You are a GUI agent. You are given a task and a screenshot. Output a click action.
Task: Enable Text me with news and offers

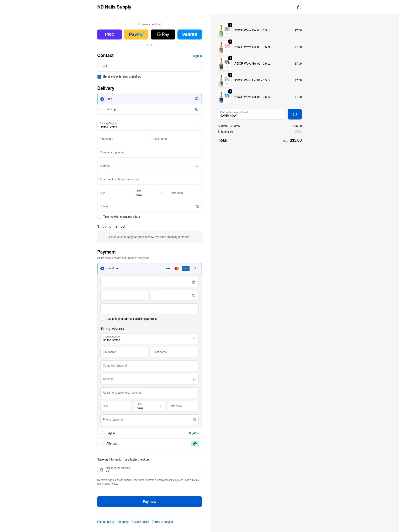(x=99, y=217)
